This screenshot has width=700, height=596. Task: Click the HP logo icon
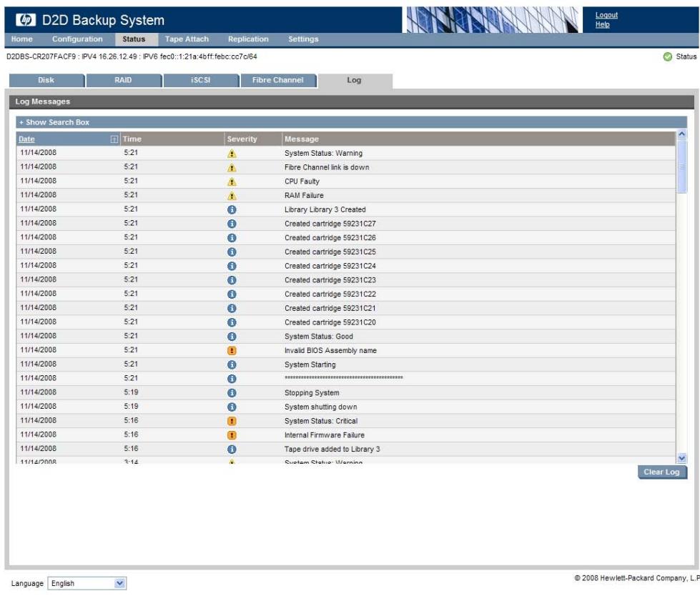(26, 19)
